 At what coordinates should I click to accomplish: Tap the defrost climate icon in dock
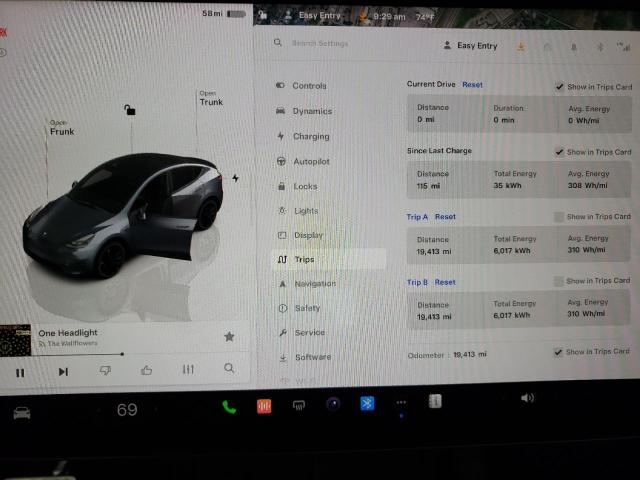(299, 405)
